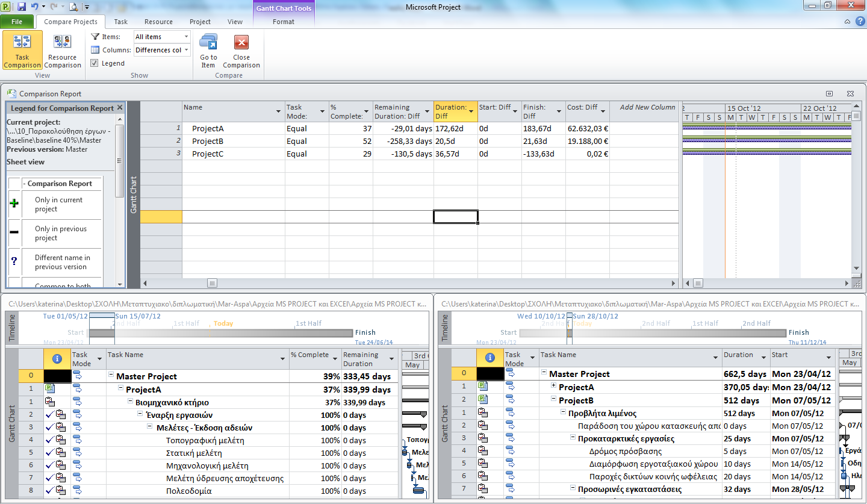
Task: Click the Save icon in quick access toolbar
Action: (x=22, y=7)
